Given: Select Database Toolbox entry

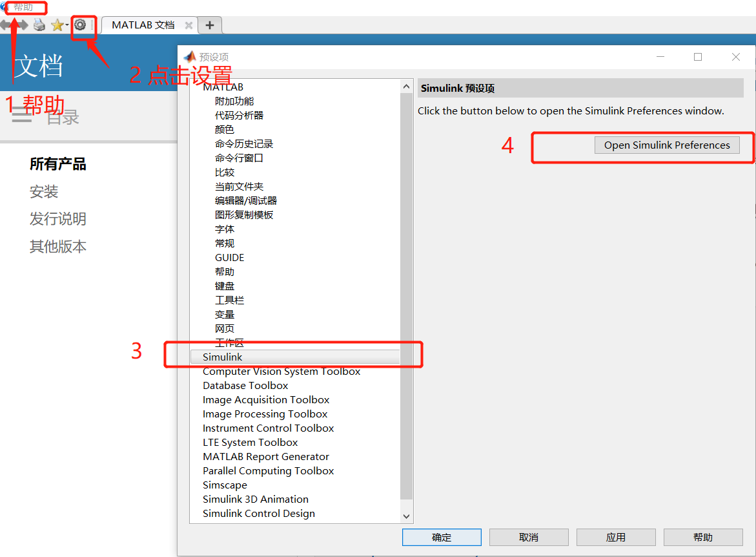Looking at the screenshot, I should coord(245,386).
